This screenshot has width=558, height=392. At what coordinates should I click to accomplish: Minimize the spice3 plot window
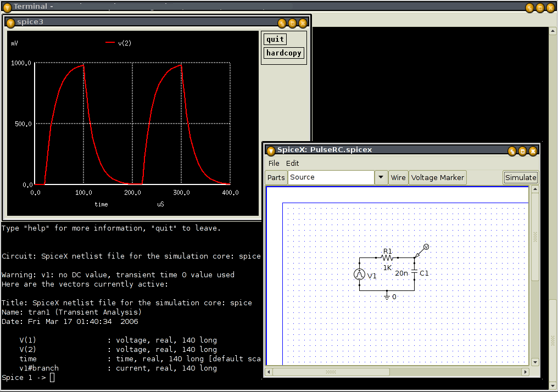pyautogui.click(x=282, y=23)
